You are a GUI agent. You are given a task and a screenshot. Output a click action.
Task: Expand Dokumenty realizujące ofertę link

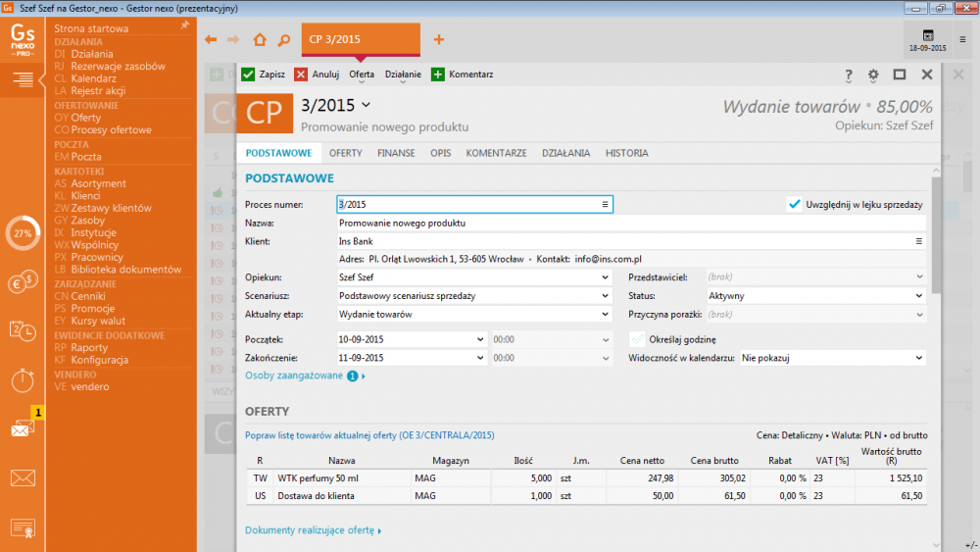(313, 530)
